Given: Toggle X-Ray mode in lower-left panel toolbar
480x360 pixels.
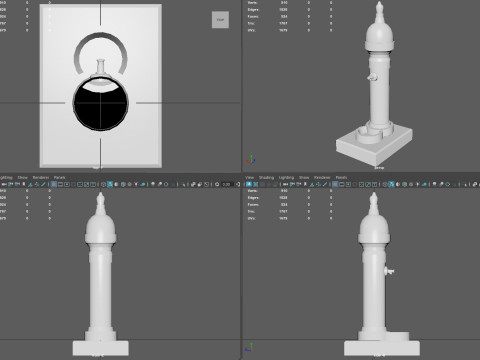Looking at the screenshot, I should [x=193, y=184].
